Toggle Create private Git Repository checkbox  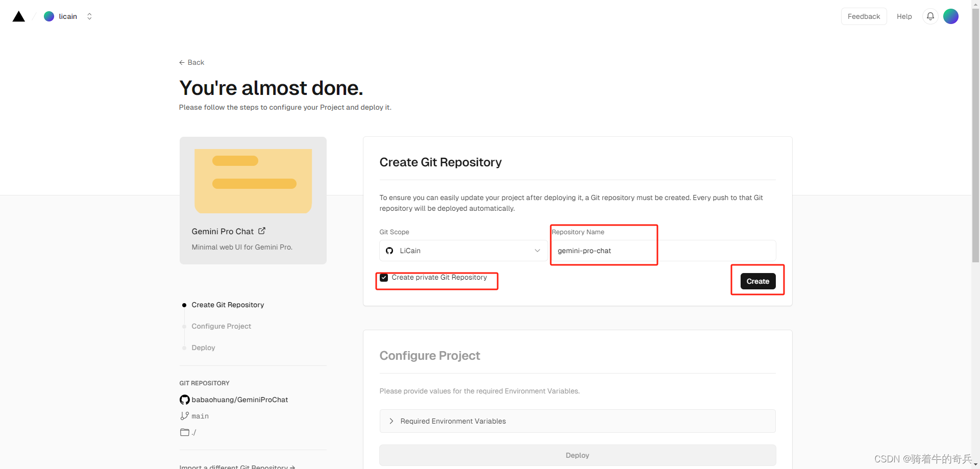384,278
